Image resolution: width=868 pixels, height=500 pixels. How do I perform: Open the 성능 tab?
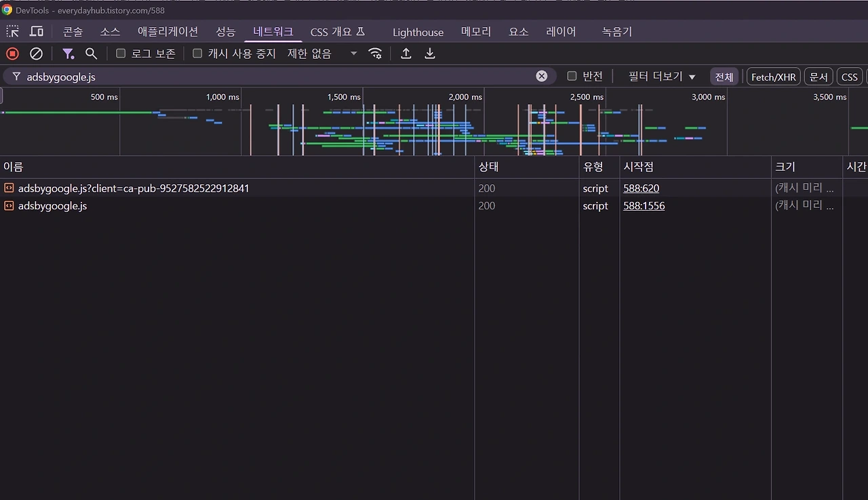pyautogui.click(x=226, y=32)
